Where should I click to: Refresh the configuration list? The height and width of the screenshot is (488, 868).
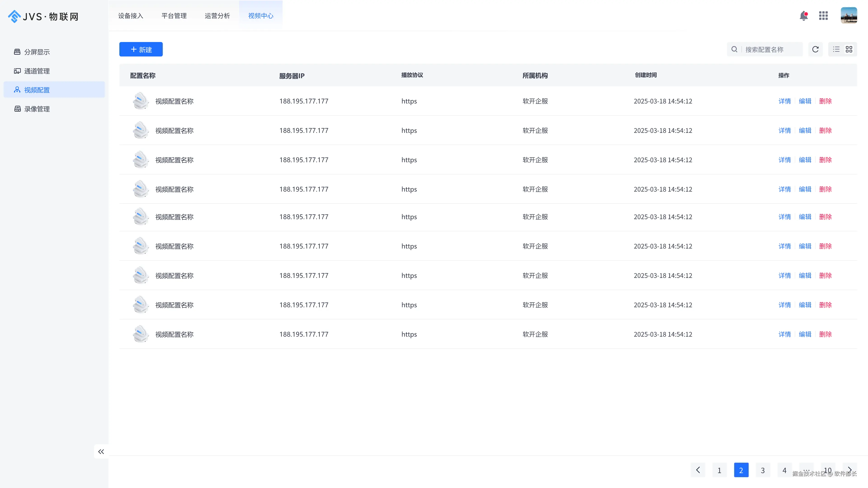(815, 49)
